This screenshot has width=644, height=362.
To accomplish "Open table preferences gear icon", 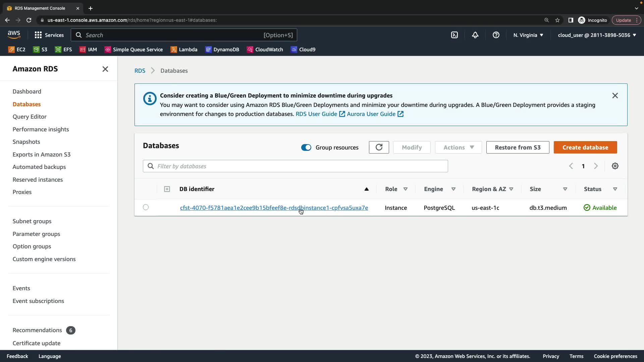I will coord(615,166).
